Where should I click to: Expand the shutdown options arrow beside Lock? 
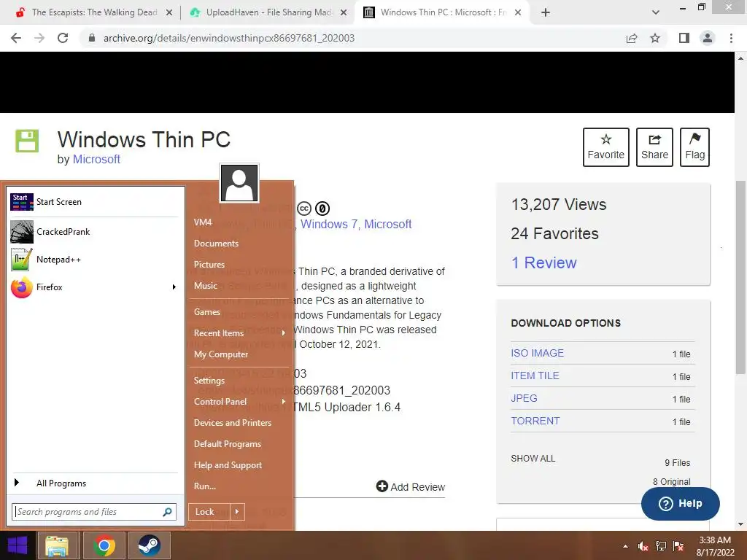(237, 512)
